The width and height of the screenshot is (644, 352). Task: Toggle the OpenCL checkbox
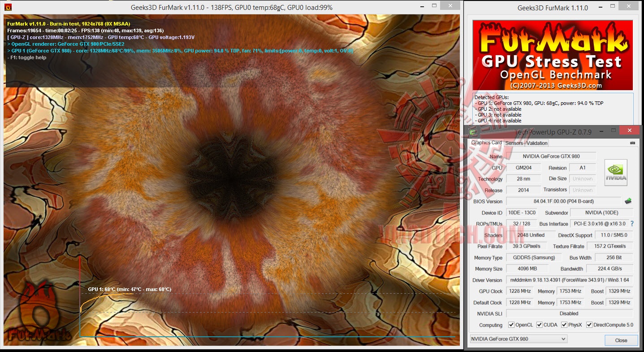pyautogui.click(x=511, y=325)
